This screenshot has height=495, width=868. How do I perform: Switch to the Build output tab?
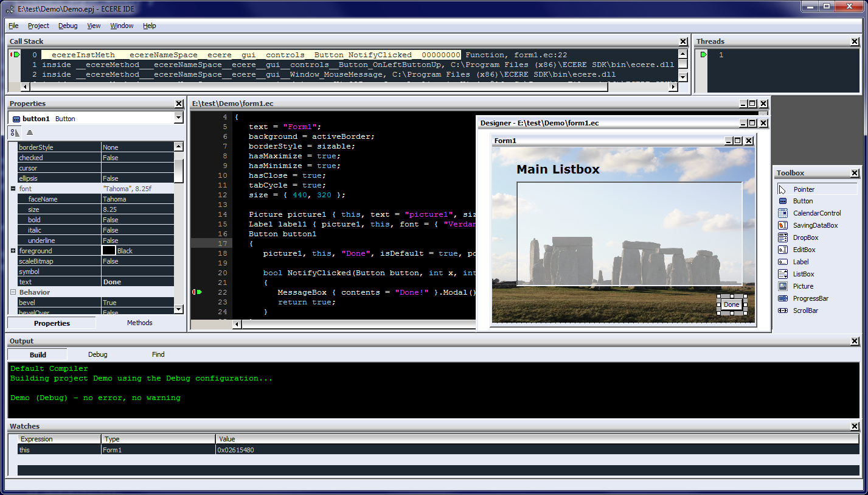tap(38, 354)
